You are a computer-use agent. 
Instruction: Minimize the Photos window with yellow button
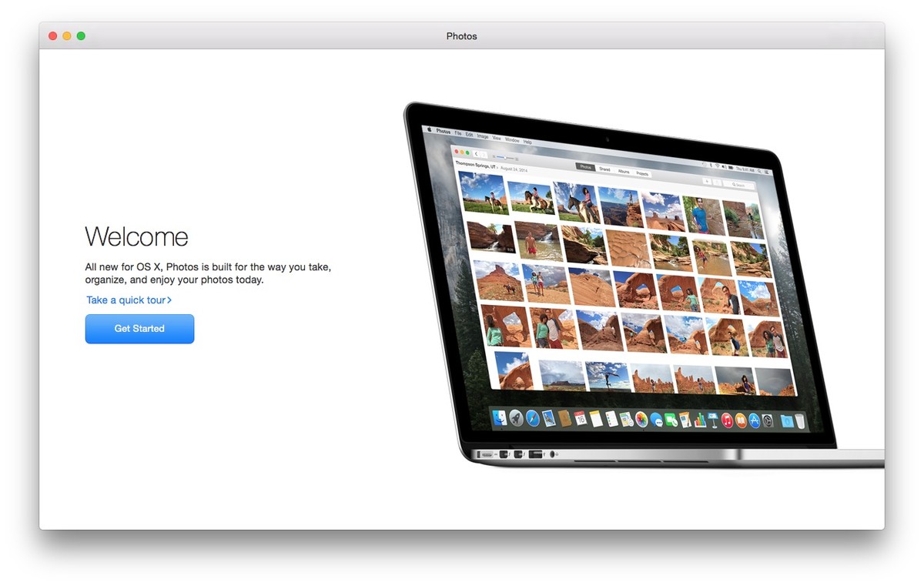coord(67,36)
